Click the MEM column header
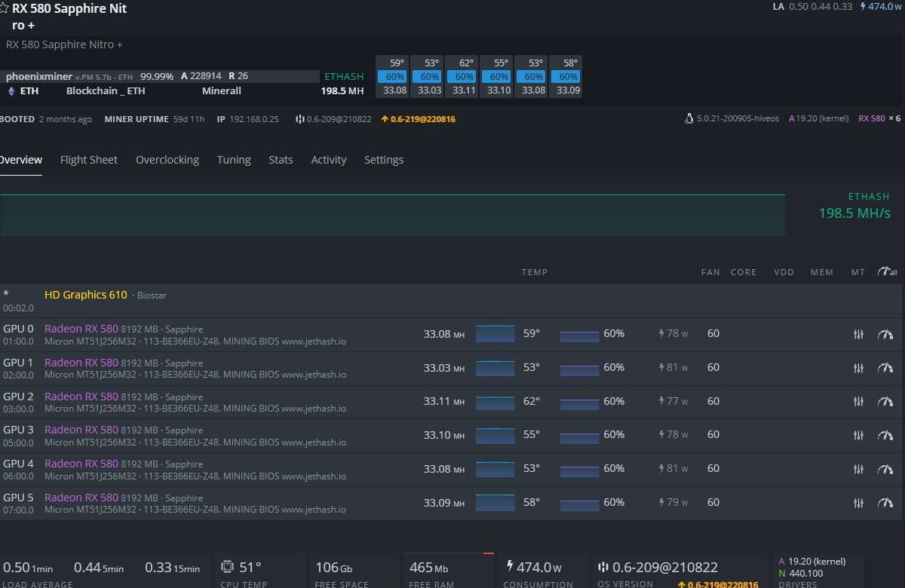The height and width of the screenshot is (588, 905). (822, 272)
